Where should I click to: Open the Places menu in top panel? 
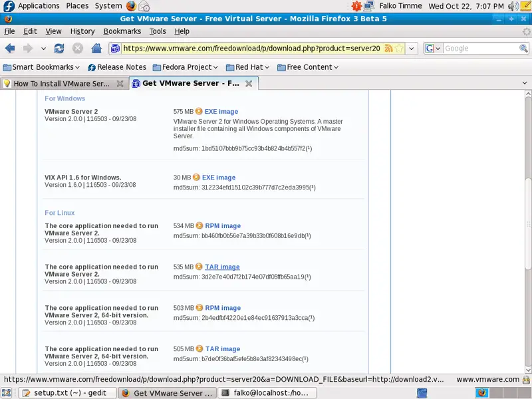tap(77, 6)
